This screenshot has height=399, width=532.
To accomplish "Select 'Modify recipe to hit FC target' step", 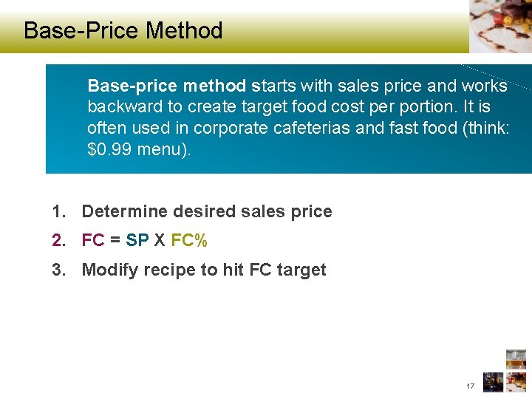I will coord(204,270).
